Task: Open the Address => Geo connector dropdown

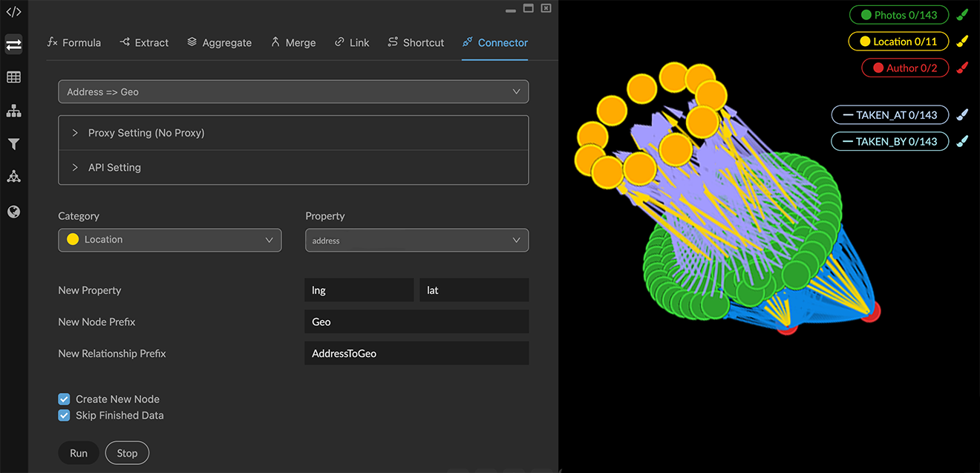Action: 293,91
